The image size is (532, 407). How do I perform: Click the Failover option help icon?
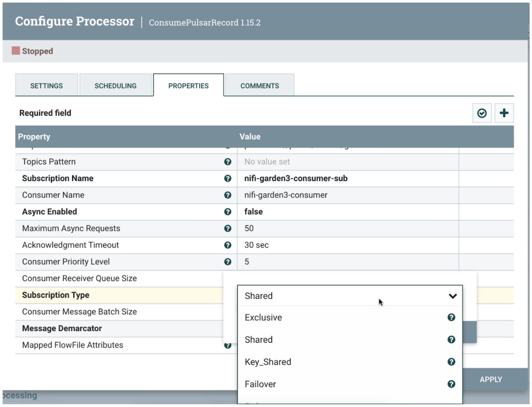451,384
